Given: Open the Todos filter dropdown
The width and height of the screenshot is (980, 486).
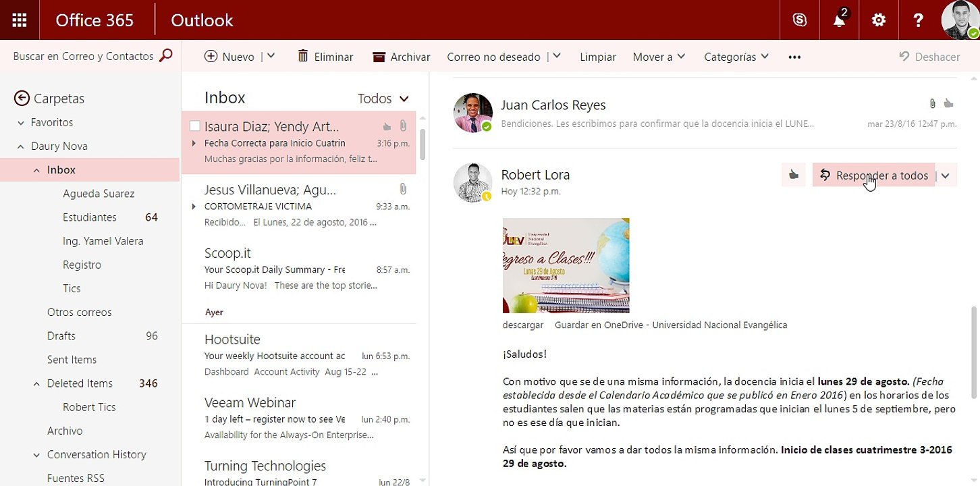Looking at the screenshot, I should click(383, 99).
